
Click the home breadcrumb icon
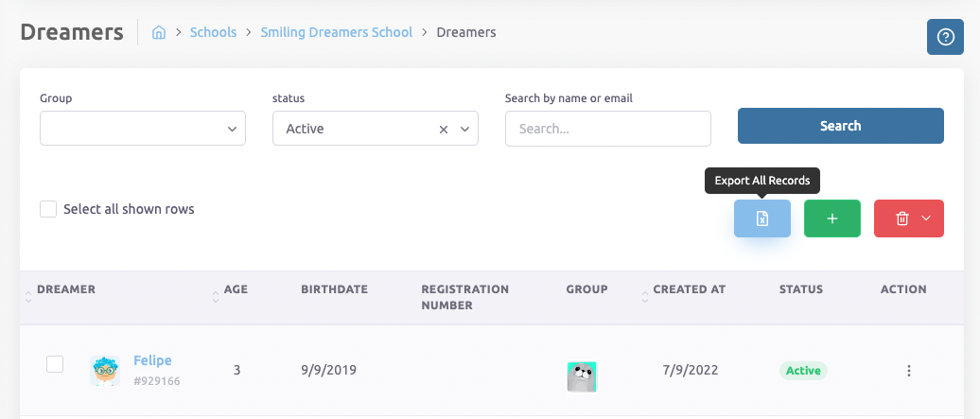[x=159, y=32]
